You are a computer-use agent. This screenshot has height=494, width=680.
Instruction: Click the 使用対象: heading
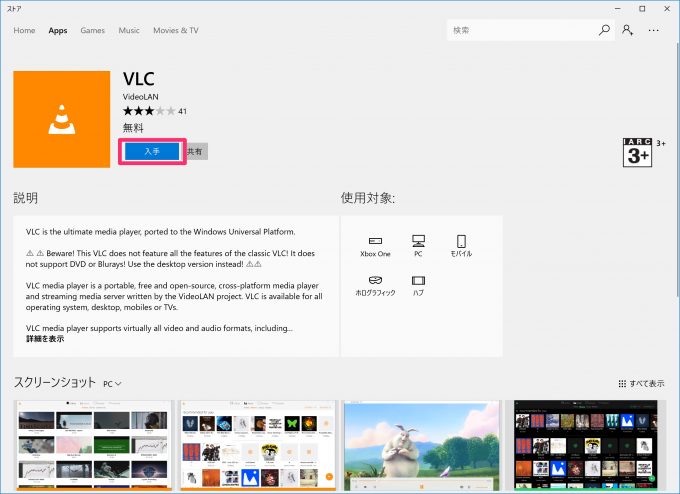(368, 198)
